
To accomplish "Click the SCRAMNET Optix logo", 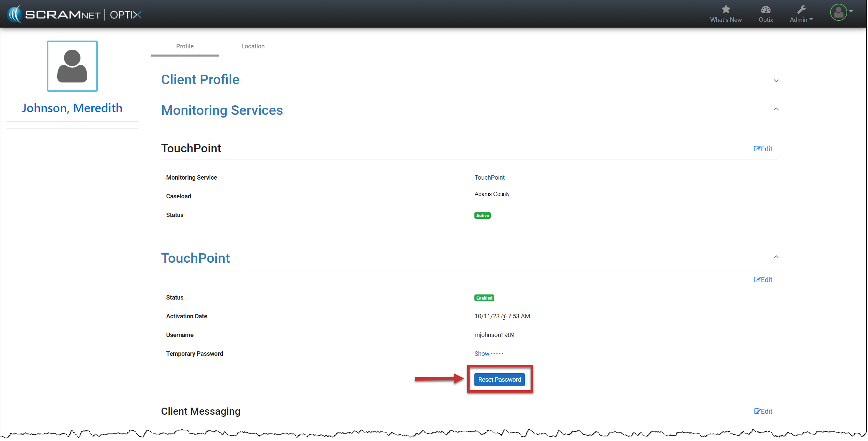I will pyautogui.click(x=74, y=14).
